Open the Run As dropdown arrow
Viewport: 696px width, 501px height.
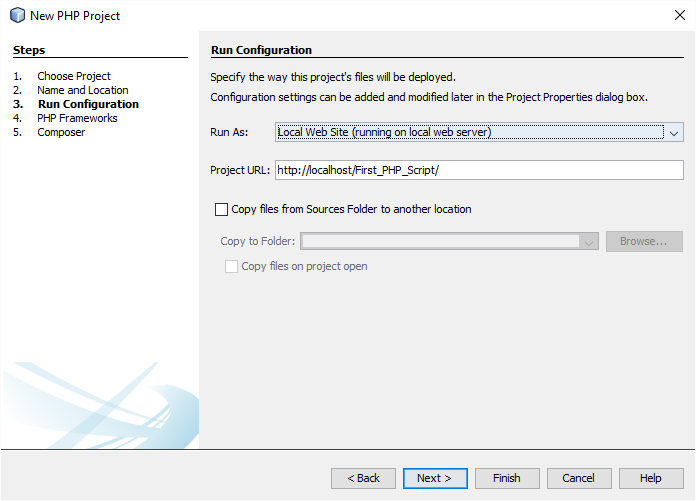tap(674, 133)
